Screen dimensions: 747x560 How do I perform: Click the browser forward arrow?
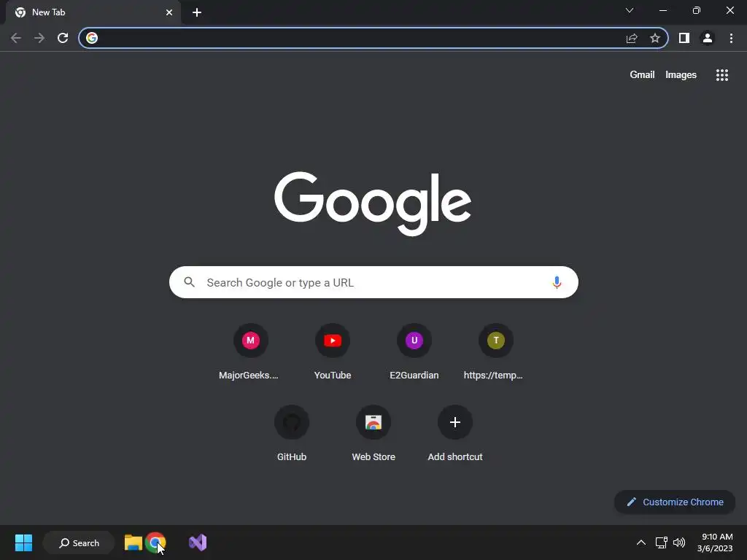pyautogui.click(x=39, y=38)
